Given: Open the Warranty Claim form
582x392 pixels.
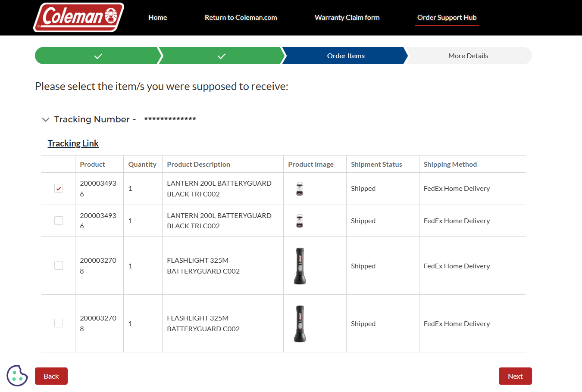Looking at the screenshot, I should (x=347, y=18).
